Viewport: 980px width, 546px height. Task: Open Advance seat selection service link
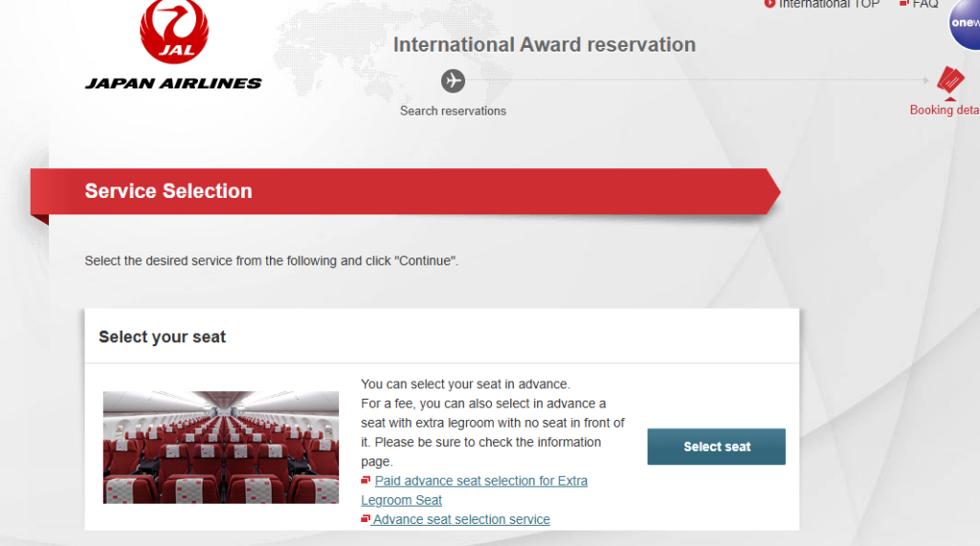point(461,519)
